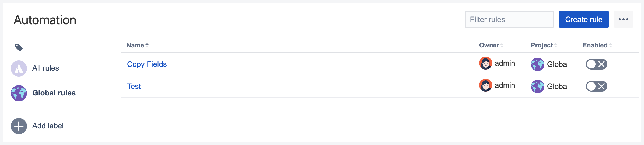Open the Test rule link
Image resolution: width=644 pixels, height=145 pixels.
tap(134, 86)
